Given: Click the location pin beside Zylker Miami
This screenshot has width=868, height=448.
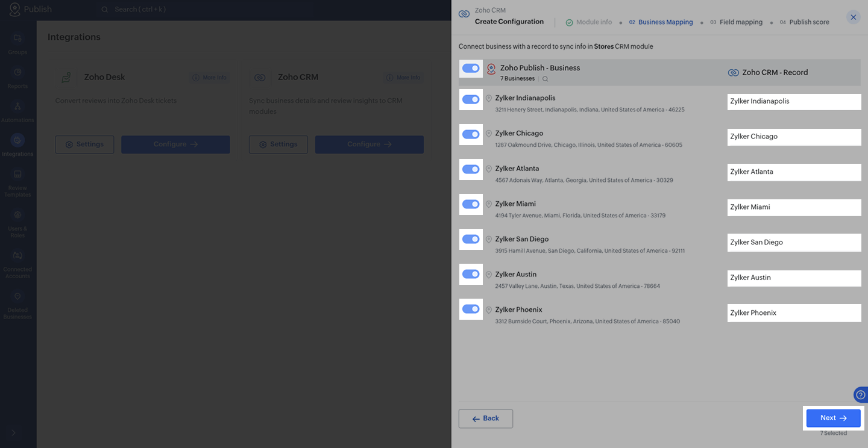Looking at the screenshot, I should point(489,204).
